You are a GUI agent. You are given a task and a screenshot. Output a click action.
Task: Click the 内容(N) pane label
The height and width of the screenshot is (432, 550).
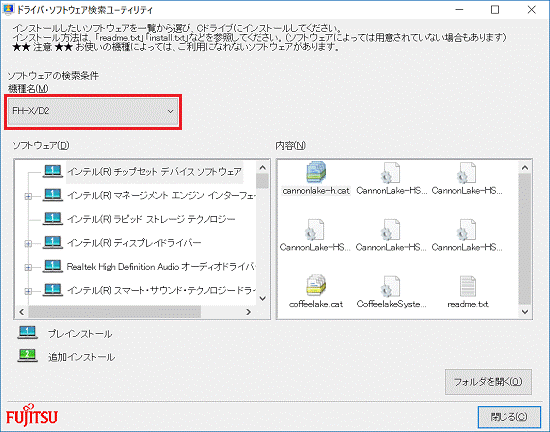pos(290,145)
